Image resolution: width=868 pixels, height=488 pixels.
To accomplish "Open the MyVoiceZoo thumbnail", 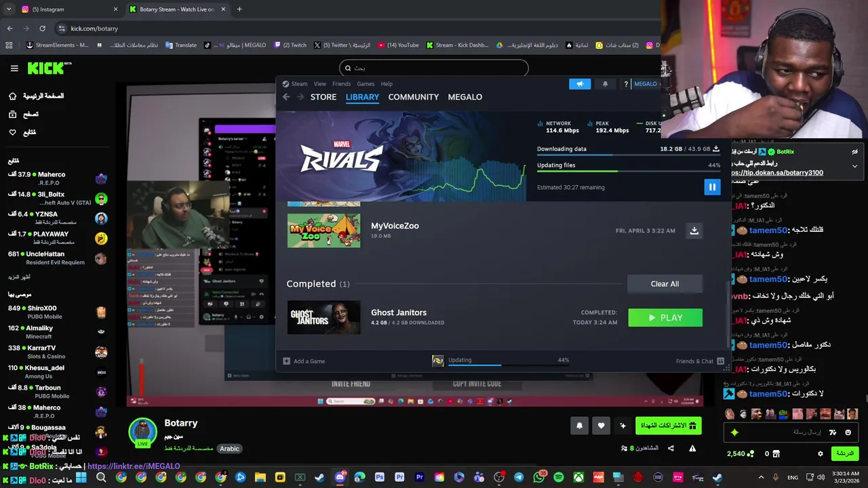I will point(324,230).
